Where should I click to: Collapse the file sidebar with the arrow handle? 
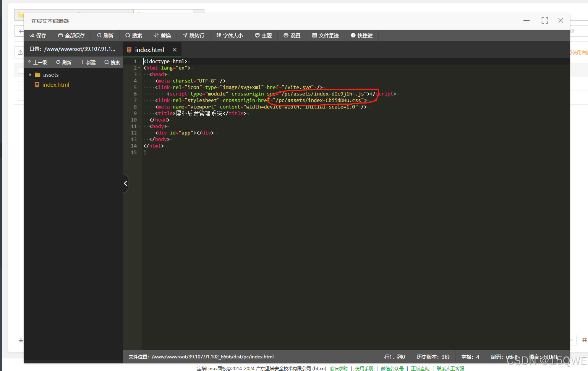(x=125, y=183)
